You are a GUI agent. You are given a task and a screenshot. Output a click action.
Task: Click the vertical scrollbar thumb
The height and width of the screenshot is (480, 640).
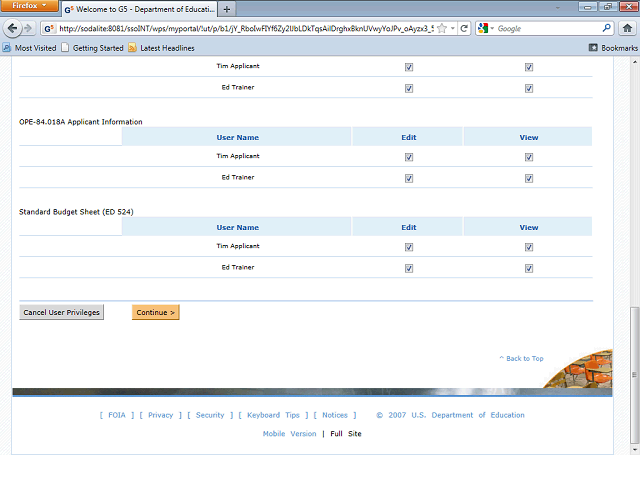(634, 374)
